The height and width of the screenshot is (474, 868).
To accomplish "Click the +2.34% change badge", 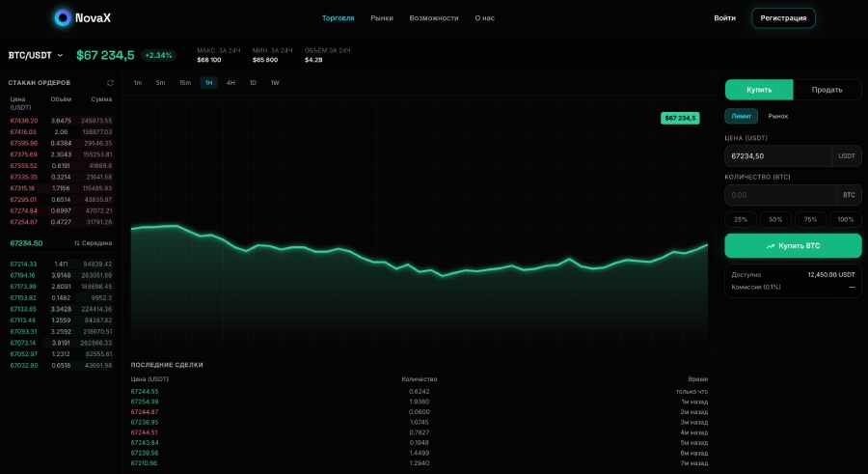I will (x=158, y=55).
